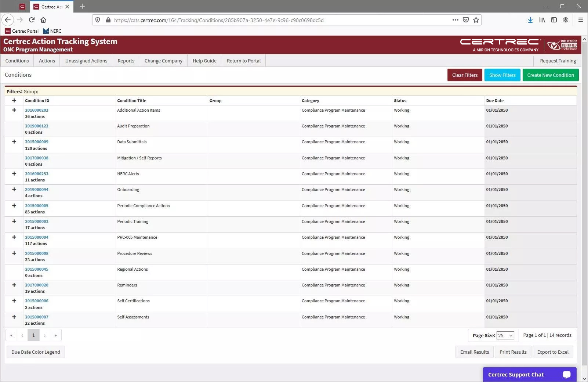Expand the Periodic Training row

tap(14, 221)
